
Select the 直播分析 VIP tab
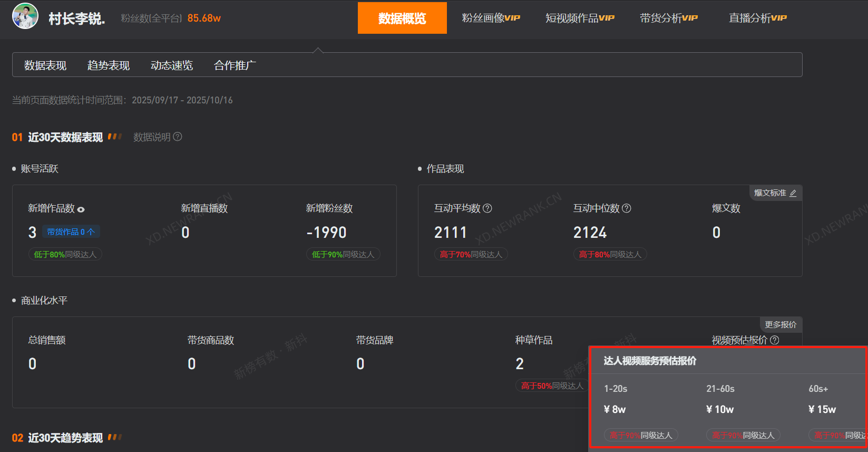click(x=757, y=18)
